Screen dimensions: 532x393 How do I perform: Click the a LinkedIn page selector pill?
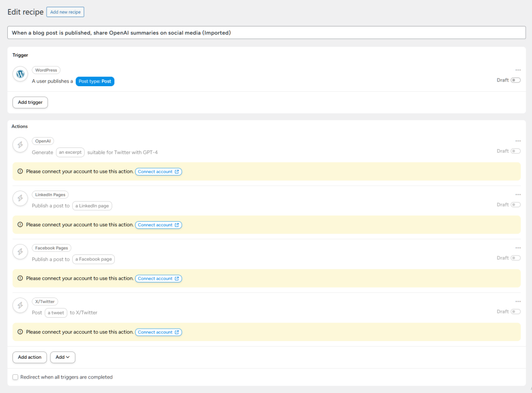pos(91,206)
